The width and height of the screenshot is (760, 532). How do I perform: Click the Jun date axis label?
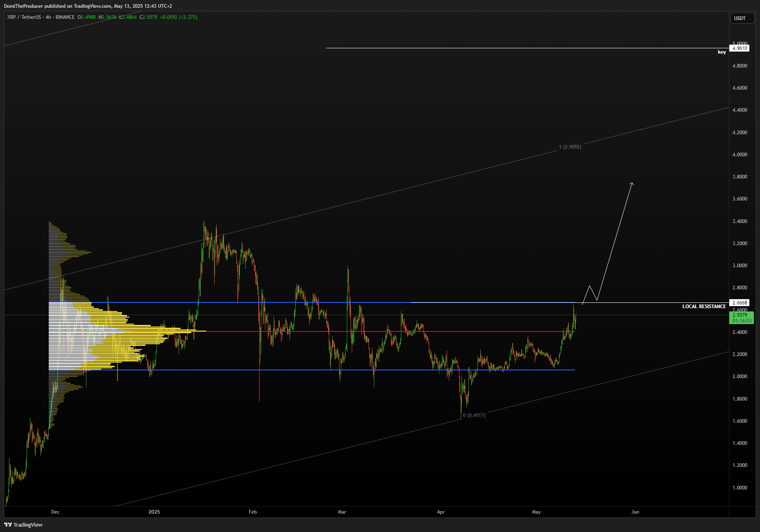pyautogui.click(x=635, y=512)
